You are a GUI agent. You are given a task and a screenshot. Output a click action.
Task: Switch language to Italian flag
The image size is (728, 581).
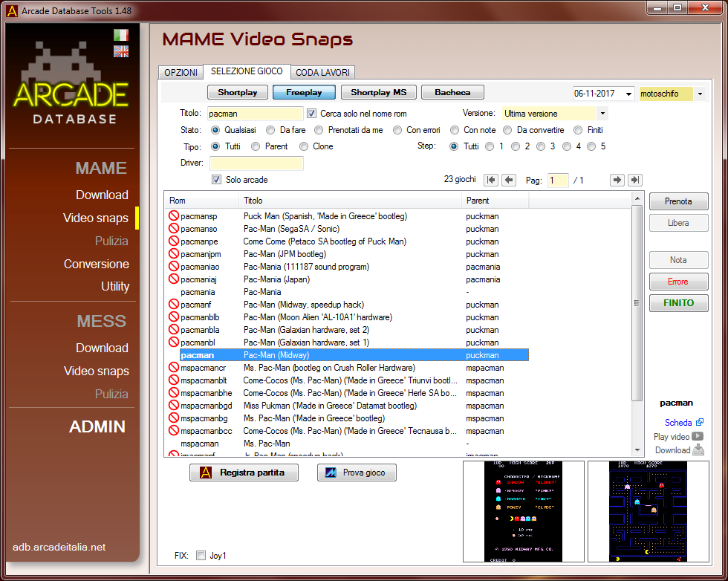pos(120,36)
